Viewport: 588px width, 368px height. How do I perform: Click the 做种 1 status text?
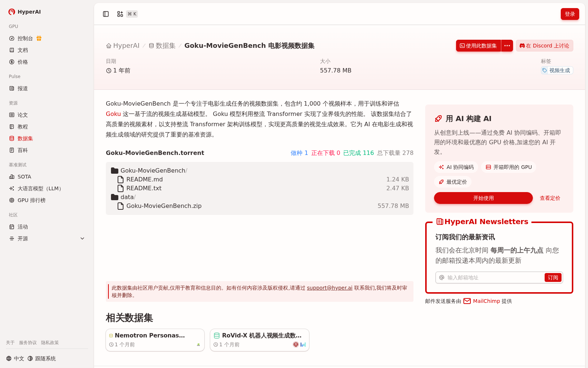pyautogui.click(x=299, y=153)
